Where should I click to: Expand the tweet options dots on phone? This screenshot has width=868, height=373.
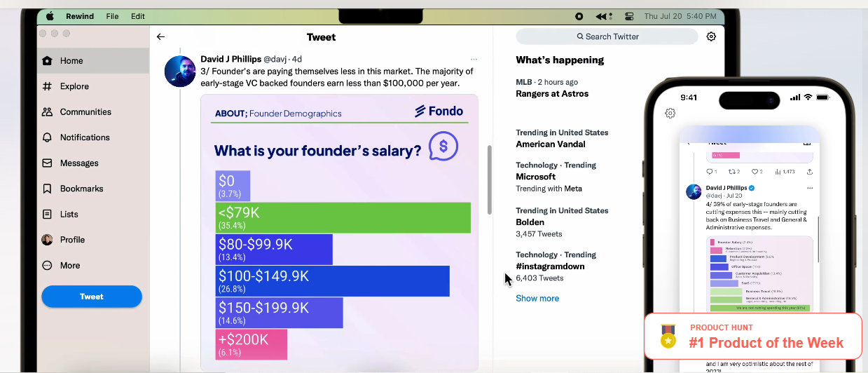[x=810, y=188]
